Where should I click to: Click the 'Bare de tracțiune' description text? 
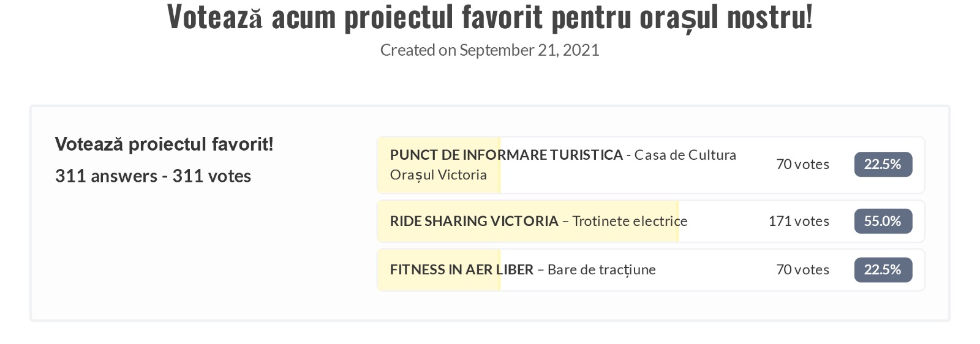tap(601, 271)
